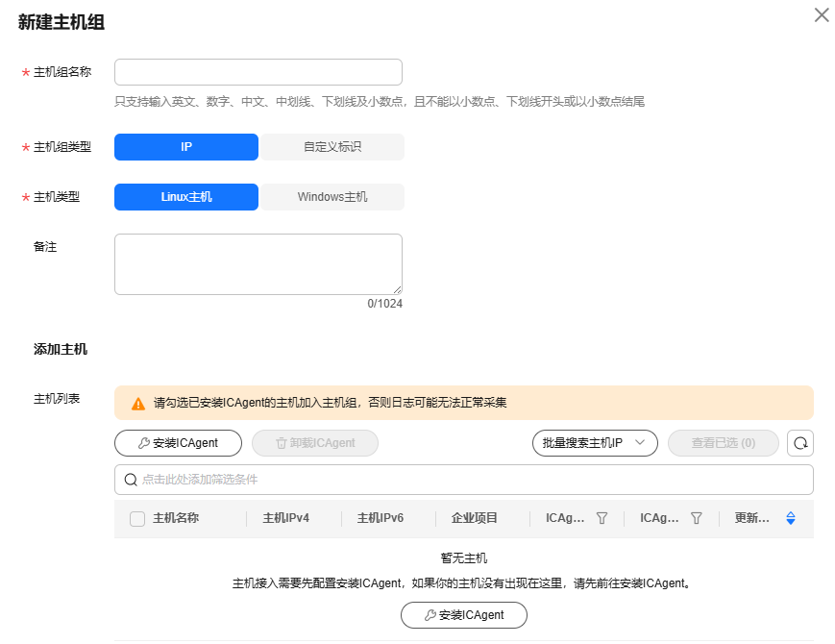This screenshot has height=644, width=835.
Task: Click 主机IPv6 column header
Action: tap(381, 518)
